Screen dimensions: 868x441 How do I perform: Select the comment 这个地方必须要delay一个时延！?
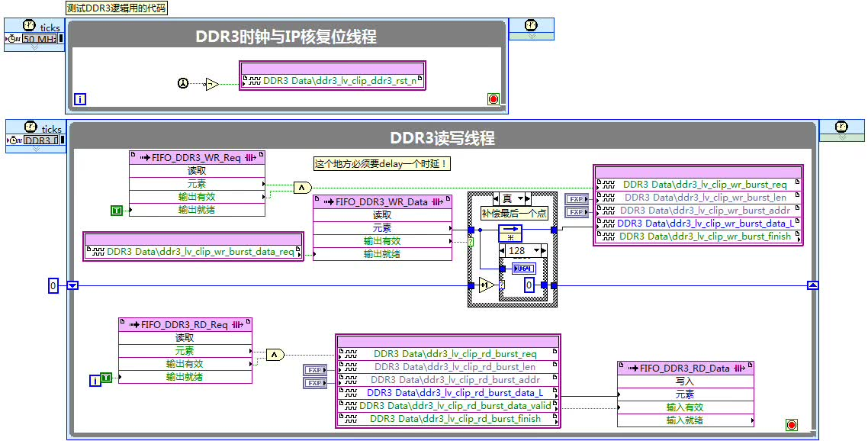point(381,163)
